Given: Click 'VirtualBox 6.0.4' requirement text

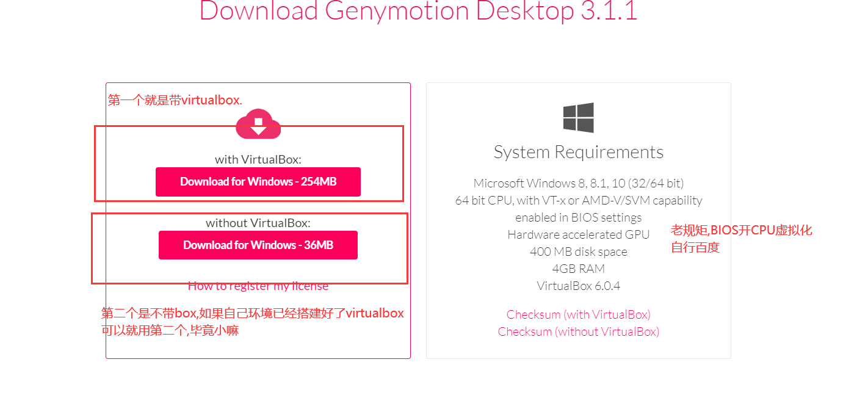Looking at the screenshot, I should [579, 286].
